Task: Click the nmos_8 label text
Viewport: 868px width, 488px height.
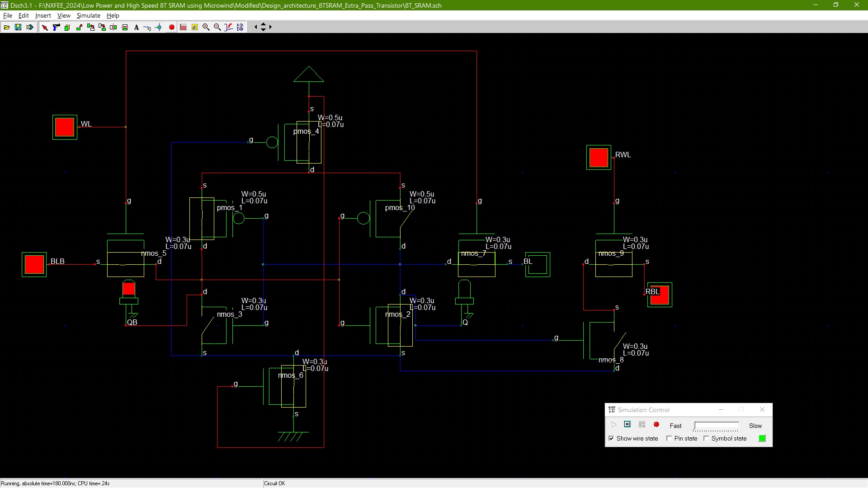Action: click(611, 360)
